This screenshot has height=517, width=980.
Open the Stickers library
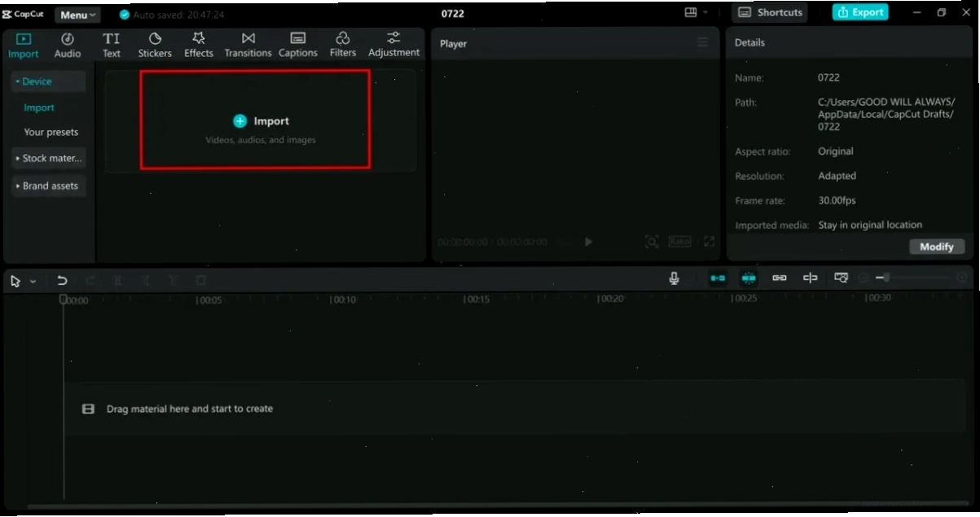pyautogui.click(x=155, y=45)
